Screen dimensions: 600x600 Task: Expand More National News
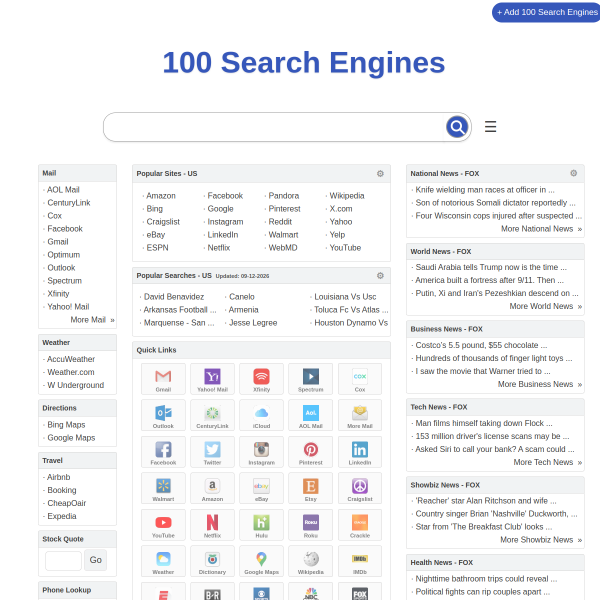pyautogui.click(x=541, y=229)
